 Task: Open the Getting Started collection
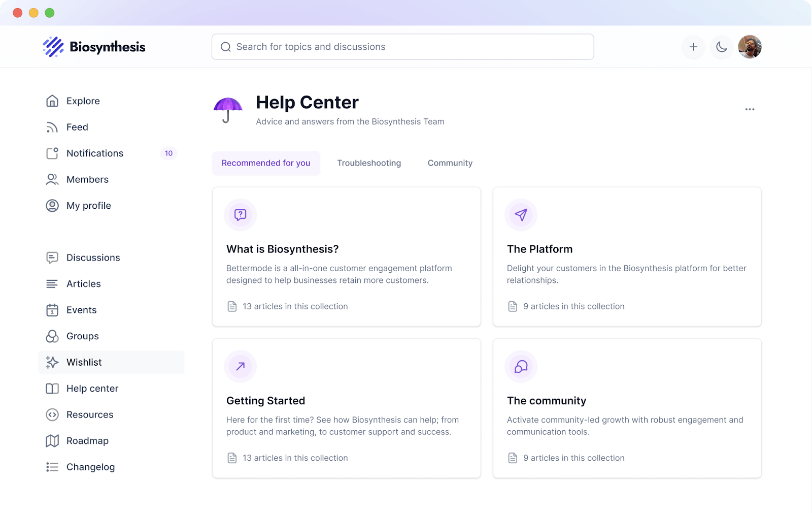[347, 408]
